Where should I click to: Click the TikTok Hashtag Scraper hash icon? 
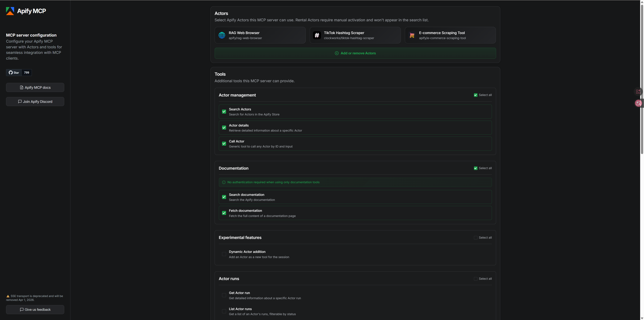(x=317, y=35)
